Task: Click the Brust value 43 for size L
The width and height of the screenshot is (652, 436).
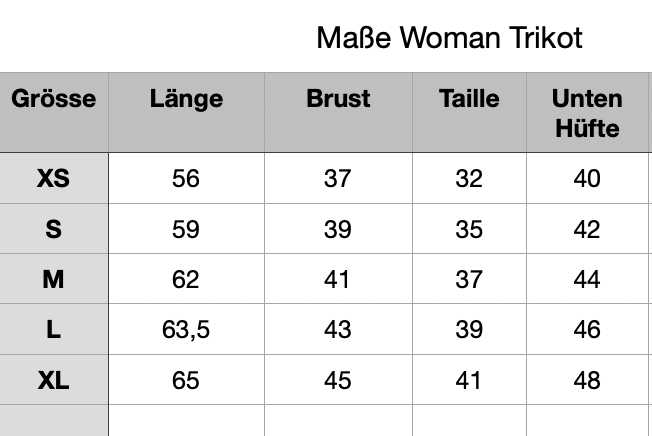Action: [338, 330]
